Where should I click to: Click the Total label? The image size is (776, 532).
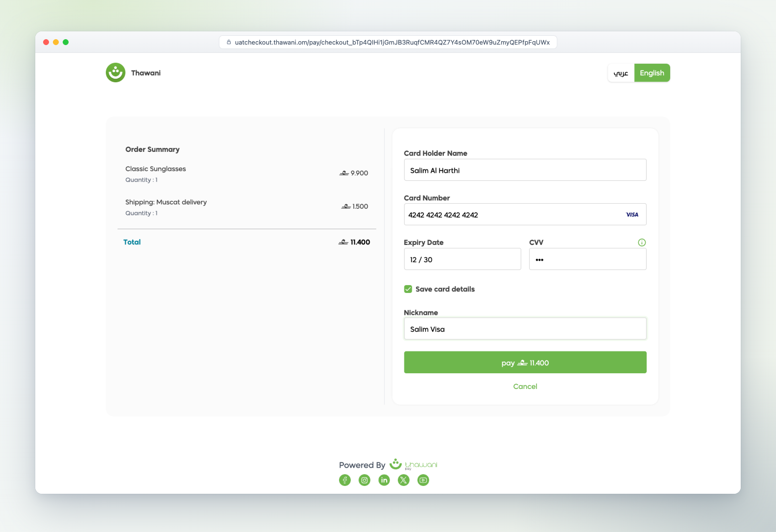[132, 242]
